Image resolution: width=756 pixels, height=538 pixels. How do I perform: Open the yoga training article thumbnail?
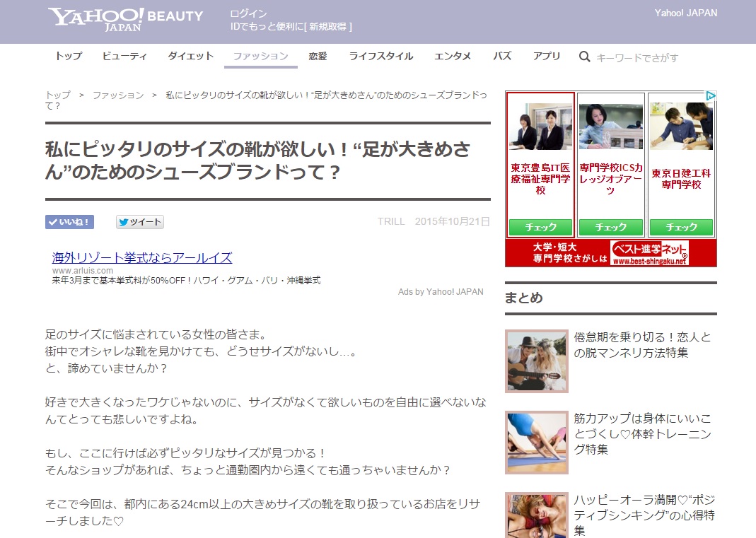tap(536, 443)
